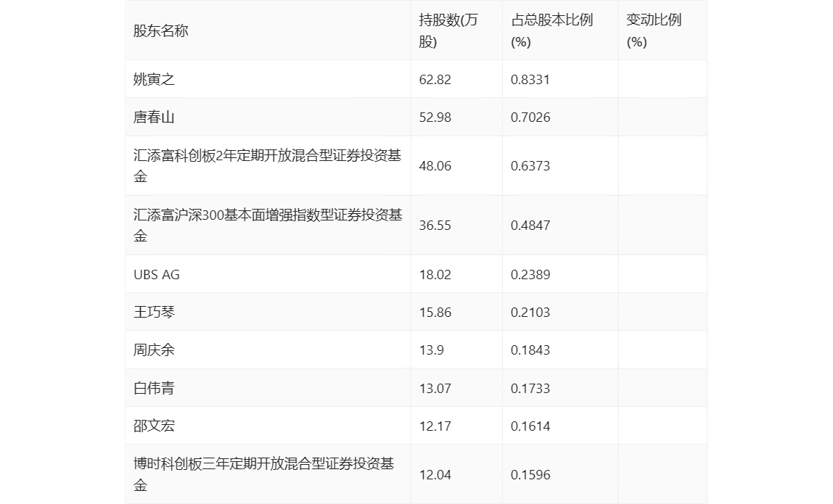This screenshot has width=833, height=504.
Task: Select the 0.1614 ratio value
Action: 530,426
